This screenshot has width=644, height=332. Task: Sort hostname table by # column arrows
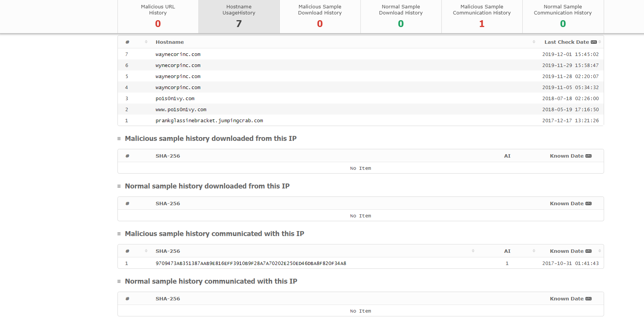pyautogui.click(x=146, y=42)
